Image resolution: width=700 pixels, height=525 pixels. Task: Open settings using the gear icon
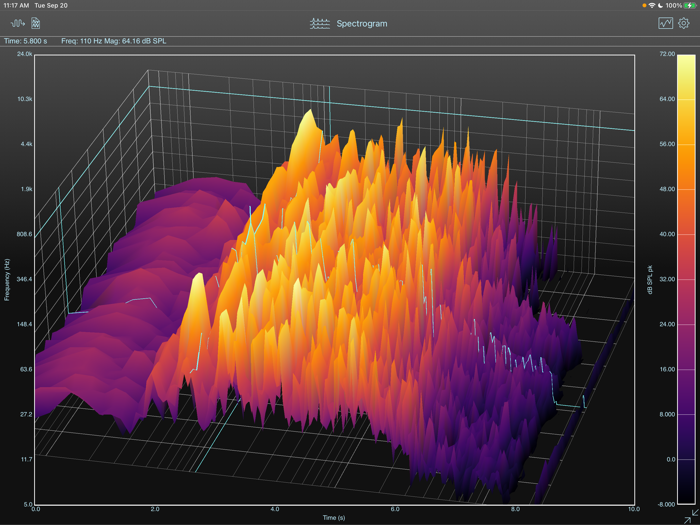click(684, 23)
